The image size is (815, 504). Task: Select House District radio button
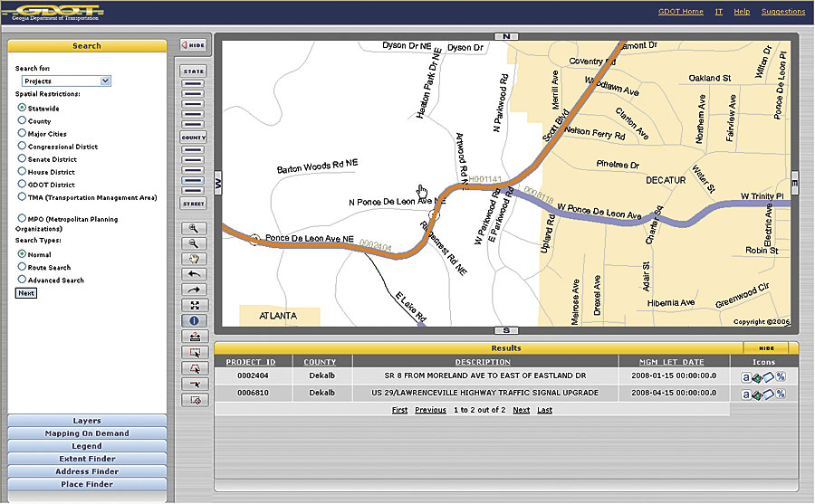tap(22, 171)
